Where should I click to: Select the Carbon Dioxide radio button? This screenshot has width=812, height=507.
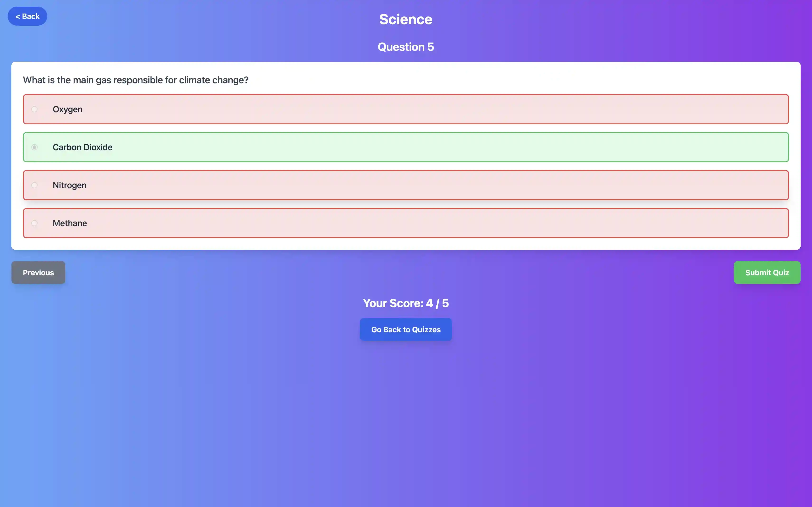(x=35, y=147)
